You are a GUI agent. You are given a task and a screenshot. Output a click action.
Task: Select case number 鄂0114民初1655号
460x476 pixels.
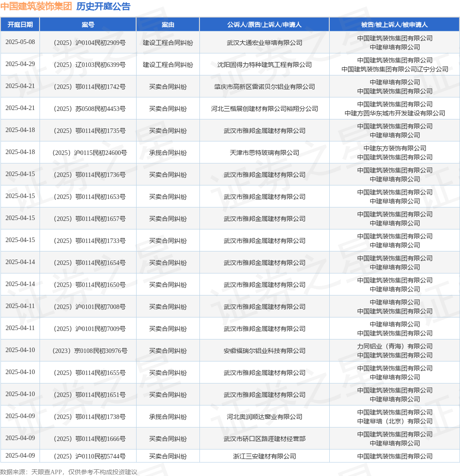click(101, 373)
